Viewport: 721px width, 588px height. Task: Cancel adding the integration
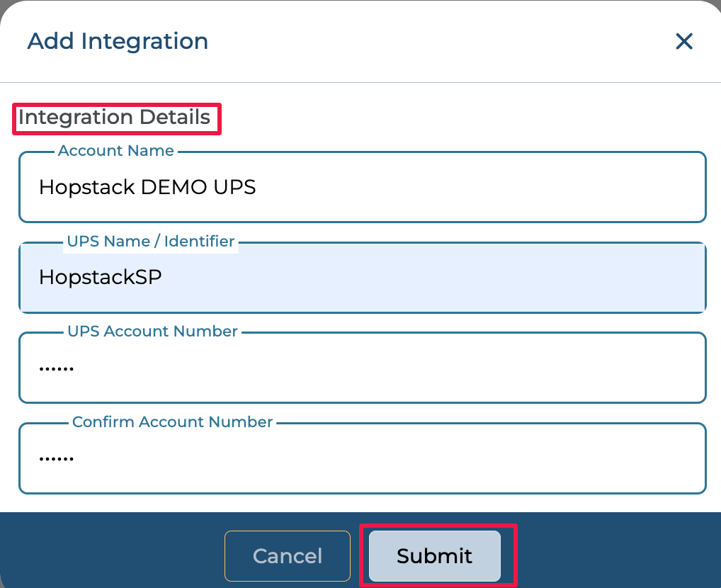tap(287, 556)
